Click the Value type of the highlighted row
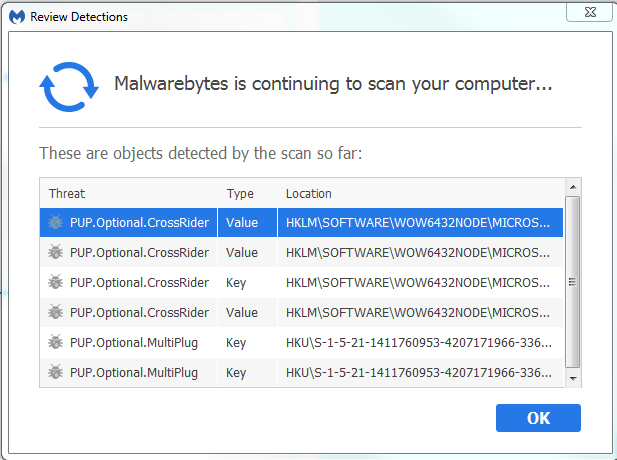This screenshot has height=460, width=617. tap(242, 222)
